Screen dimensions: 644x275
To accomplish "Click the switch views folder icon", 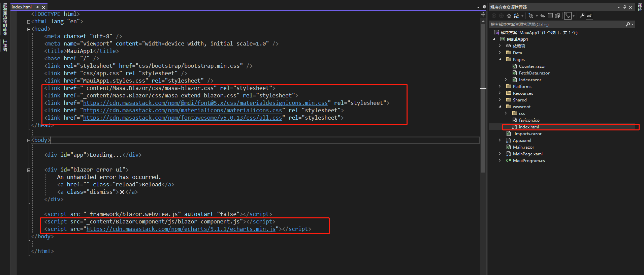I will click(x=517, y=16).
